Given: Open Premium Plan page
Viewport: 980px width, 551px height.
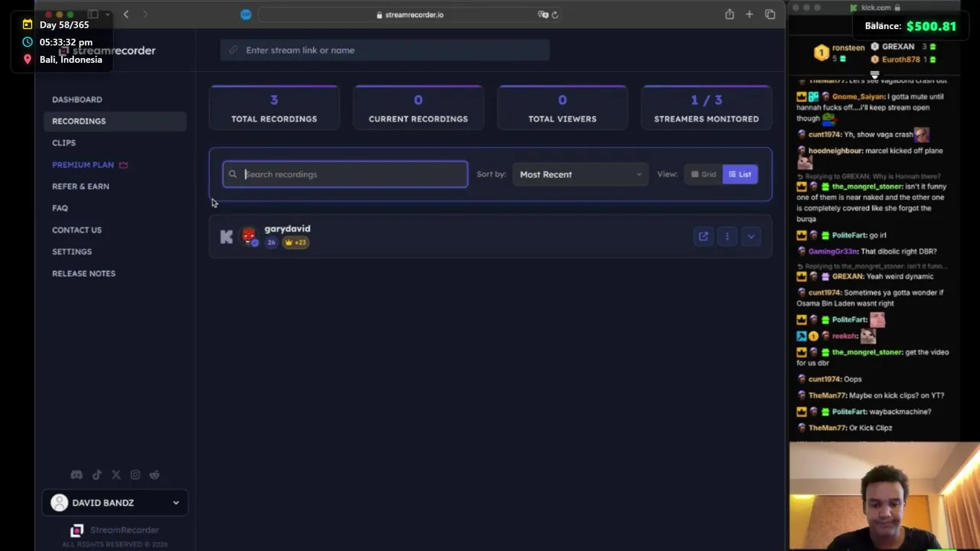Looking at the screenshot, I should 83,165.
